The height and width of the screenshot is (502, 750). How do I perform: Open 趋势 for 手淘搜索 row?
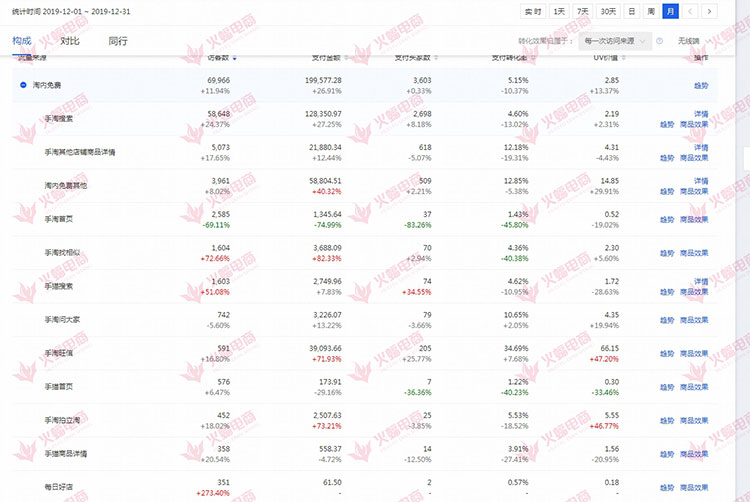(x=667, y=124)
